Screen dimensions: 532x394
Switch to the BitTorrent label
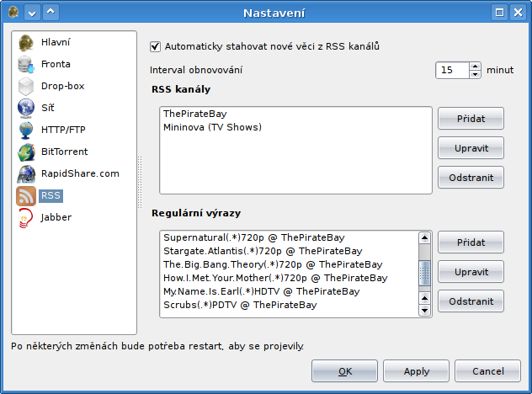pyautogui.click(x=65, y=152)
